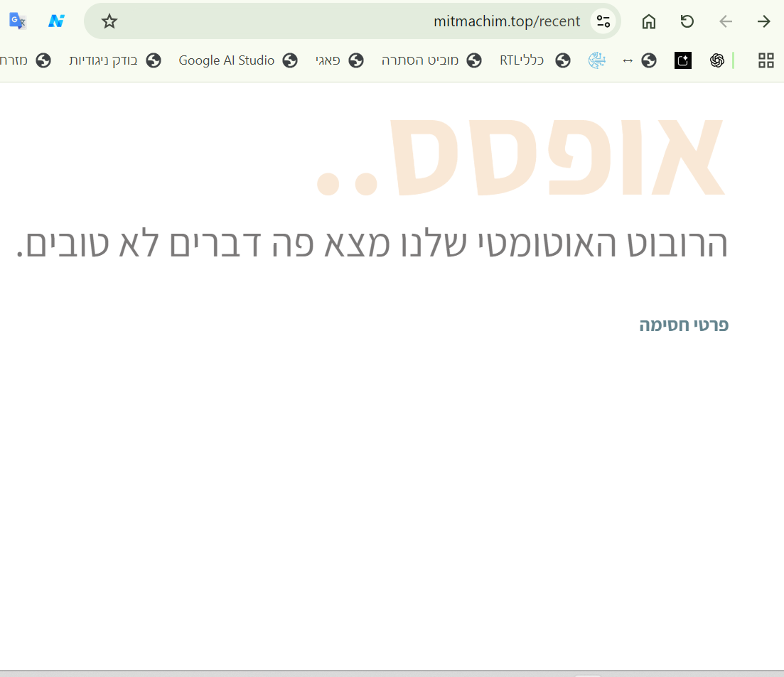Navigate back with the back arrow
This screenshot has height=677, width=784.
pyautogui.click(x=725, y=21)
